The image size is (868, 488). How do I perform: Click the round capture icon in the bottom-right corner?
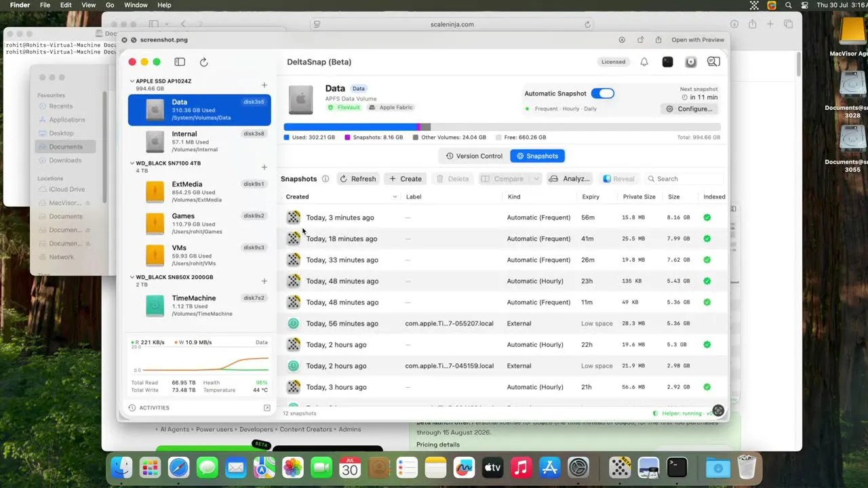718,410
